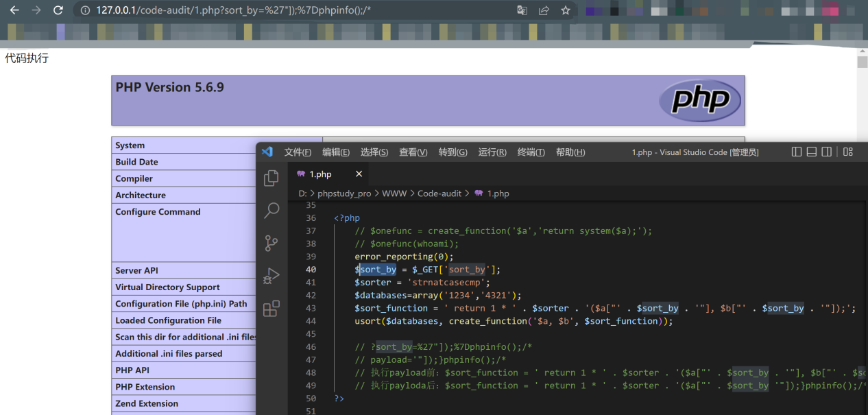Screen dimensions: 868x415
Task: Go back in the browser
Action: pos(14,10)
